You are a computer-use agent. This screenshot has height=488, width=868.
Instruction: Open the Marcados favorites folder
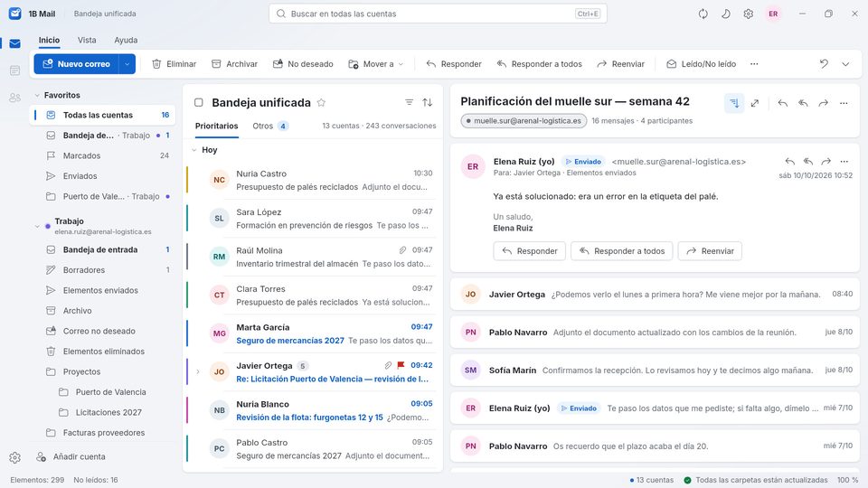coord(103,156)
